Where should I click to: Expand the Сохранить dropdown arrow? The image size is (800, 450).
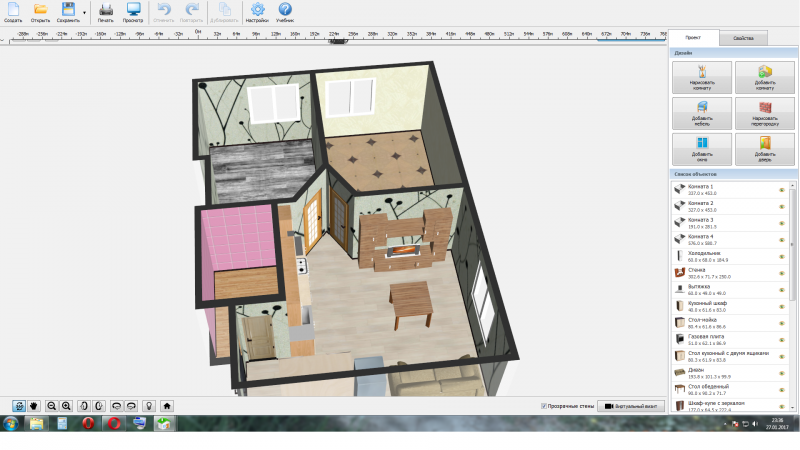84,12
